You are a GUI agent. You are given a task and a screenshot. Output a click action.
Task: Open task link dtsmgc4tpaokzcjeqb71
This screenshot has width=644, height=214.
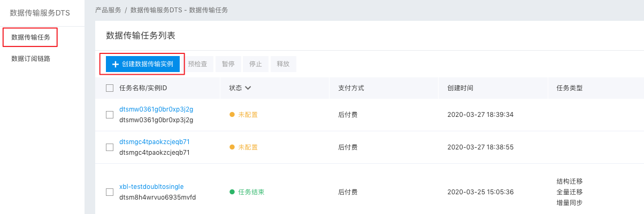coord(155,142)
